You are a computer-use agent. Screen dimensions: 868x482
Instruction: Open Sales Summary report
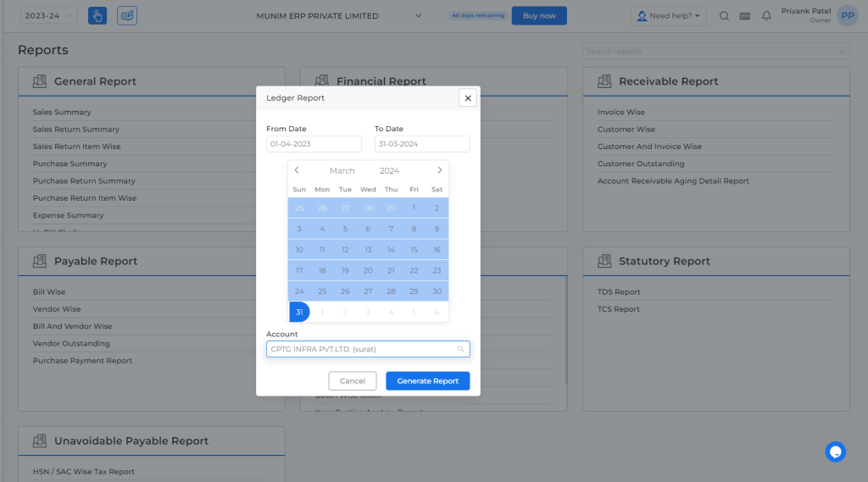(x=62, y=112)
